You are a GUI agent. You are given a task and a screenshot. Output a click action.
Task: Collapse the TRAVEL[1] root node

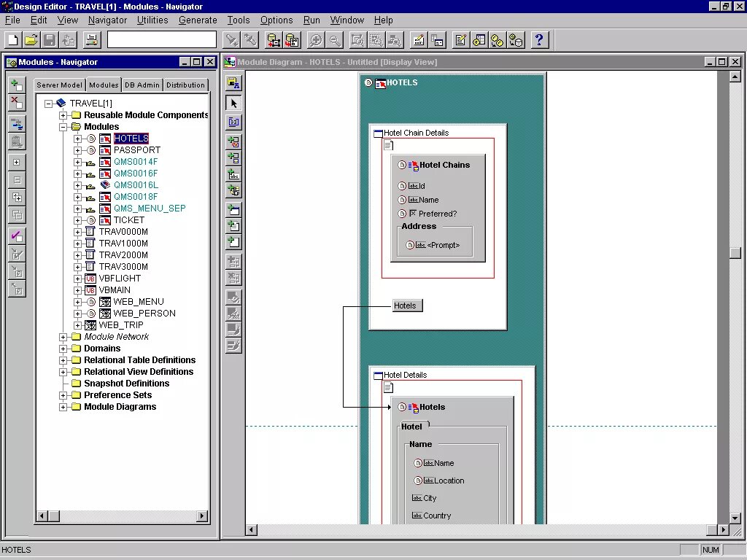(x=48, y=104)
